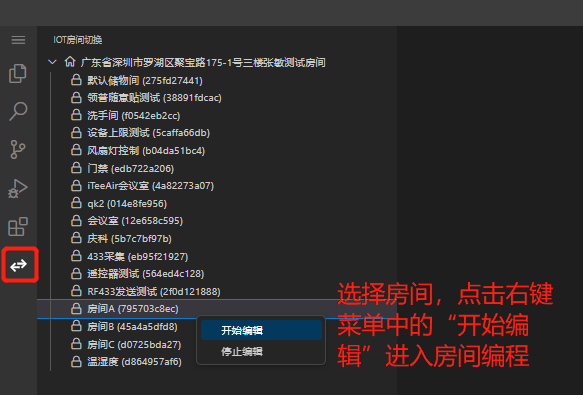583x395 pixels.
Task: Click the lock icon of 房间B
Action: (x=76, y=326)
